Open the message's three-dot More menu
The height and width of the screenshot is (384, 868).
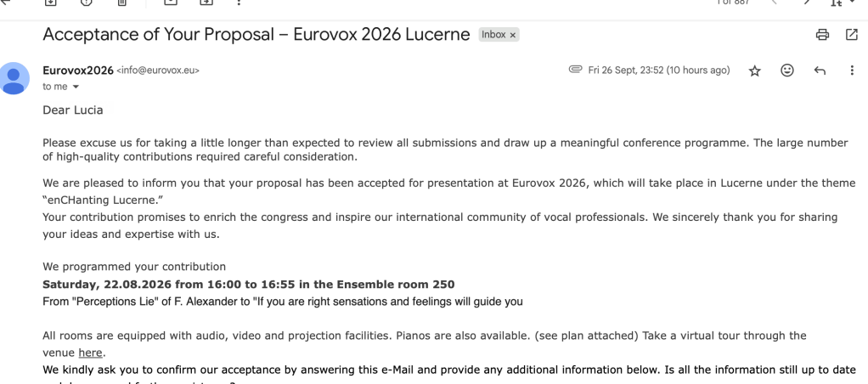[852, 71]
